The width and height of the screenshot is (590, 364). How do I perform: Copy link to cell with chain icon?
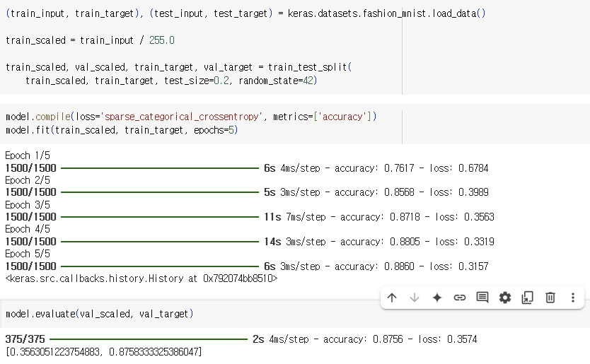coord(459,298)
